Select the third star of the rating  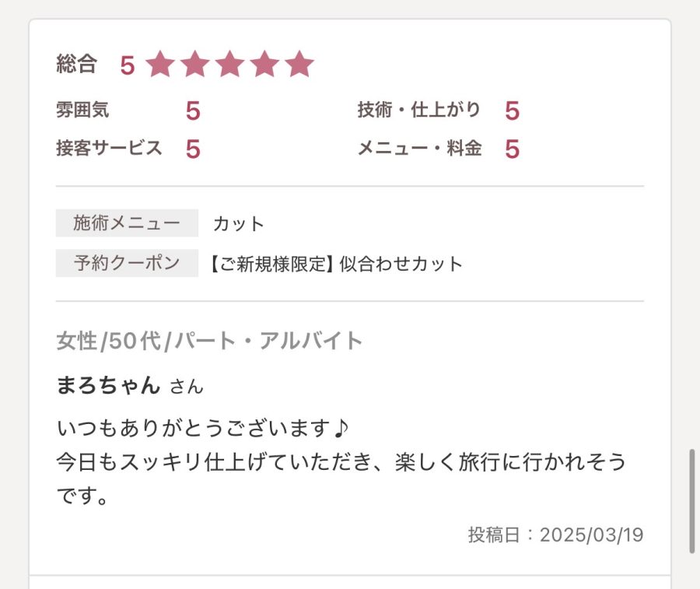pos(230,65)
